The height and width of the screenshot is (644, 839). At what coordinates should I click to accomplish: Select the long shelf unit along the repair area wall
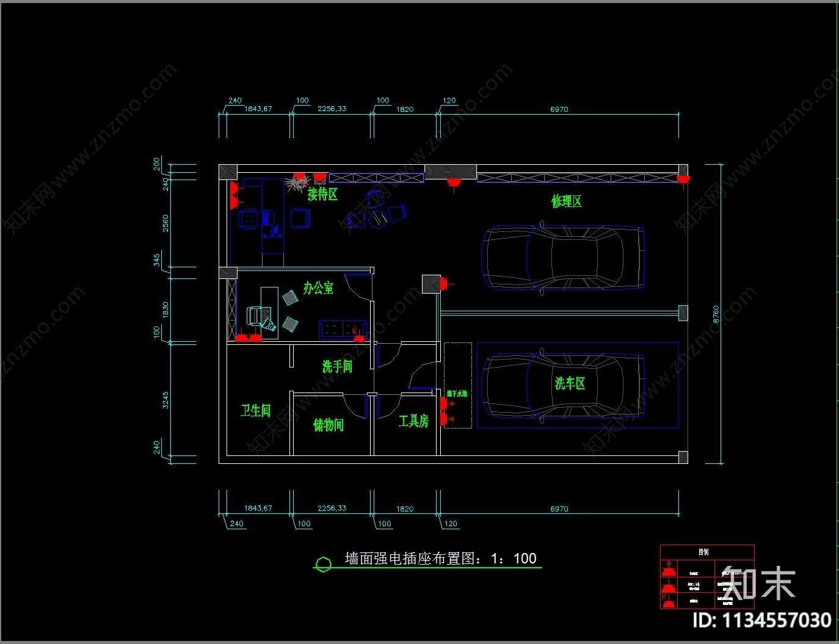(x=577, y=178)
